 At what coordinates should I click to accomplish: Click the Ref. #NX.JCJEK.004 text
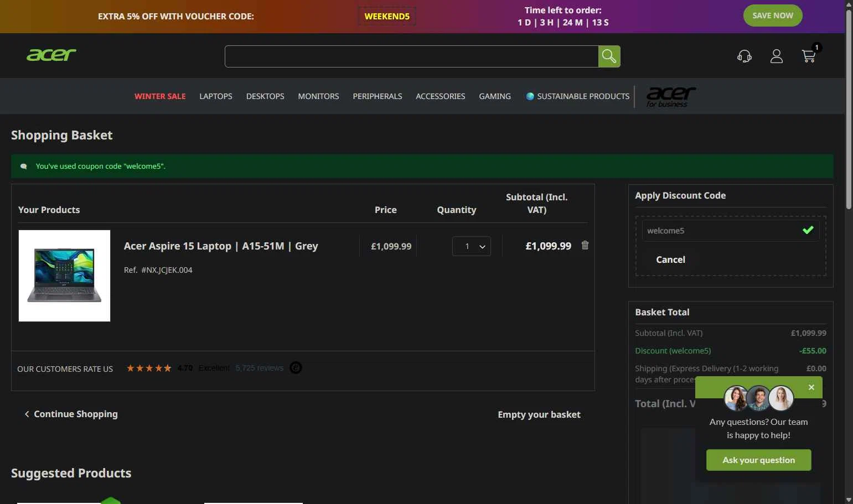(x=158, y=270)
